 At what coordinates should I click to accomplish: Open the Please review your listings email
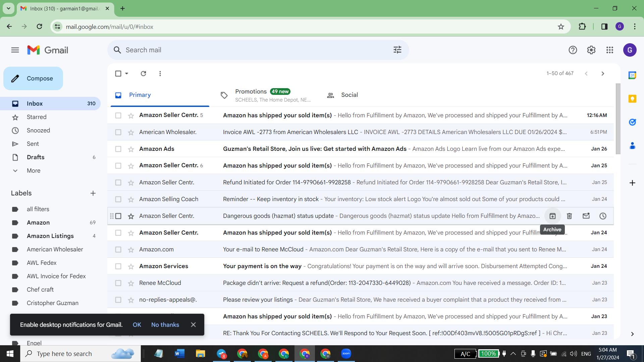pos(361,300)
